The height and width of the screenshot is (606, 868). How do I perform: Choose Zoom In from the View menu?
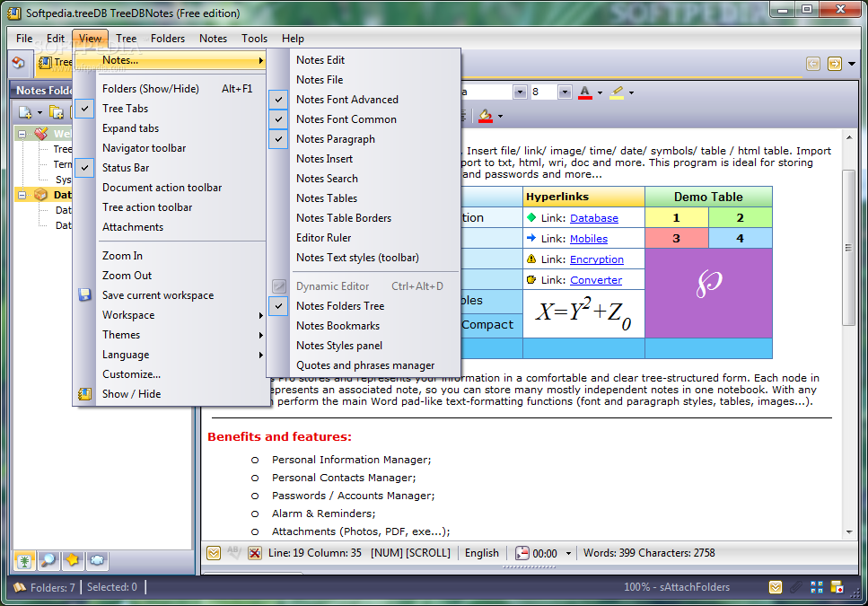[x=170, y=256]
